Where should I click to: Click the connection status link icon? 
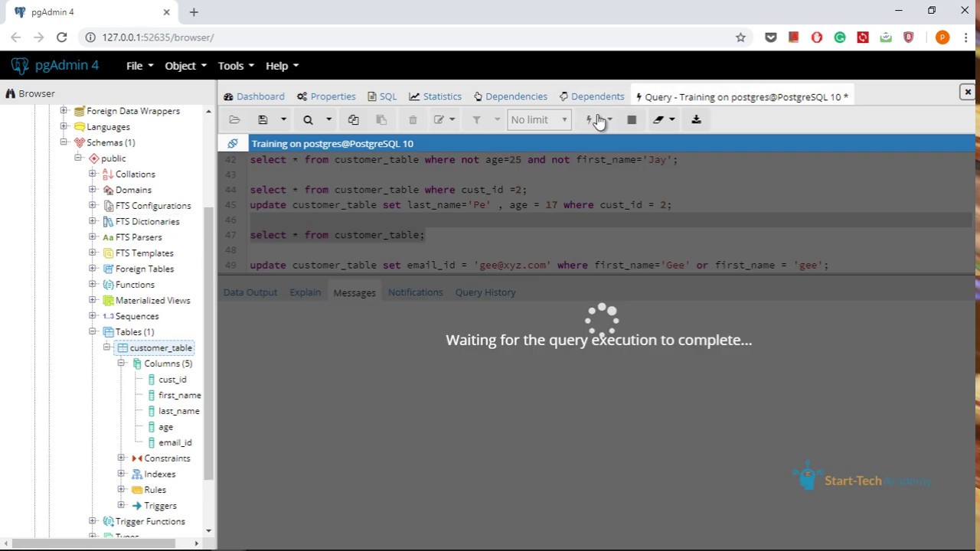point(233,143)
